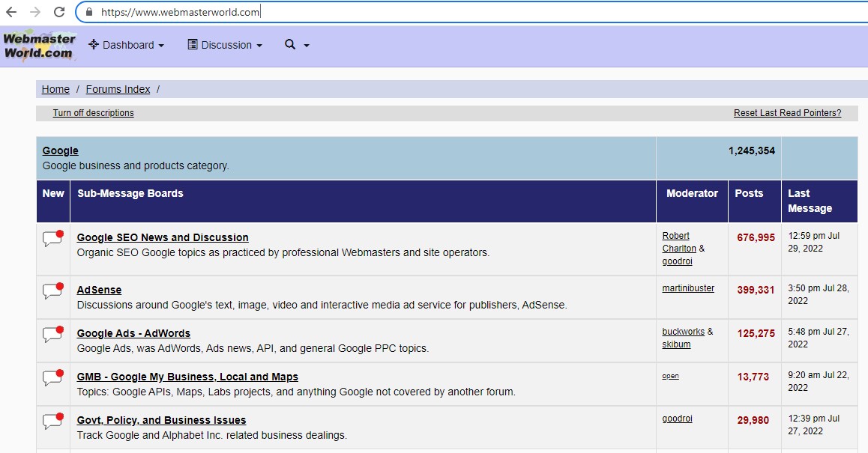Viewport: 868px width, 453px height.
Task: Click the Sub-Message Boards column header
Action: [x=130, y=193]
